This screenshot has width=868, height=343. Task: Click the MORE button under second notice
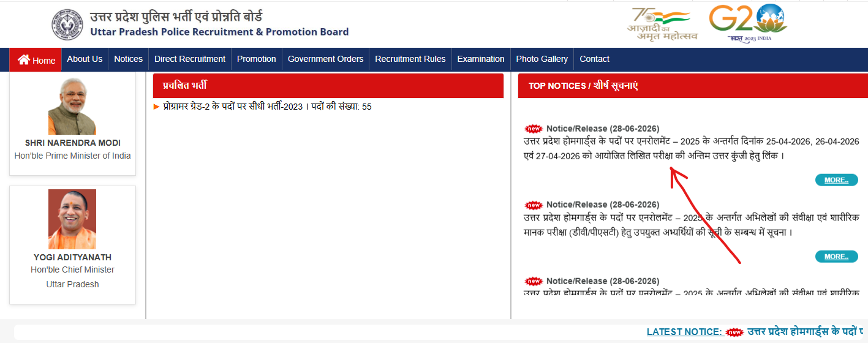(836, 256)
